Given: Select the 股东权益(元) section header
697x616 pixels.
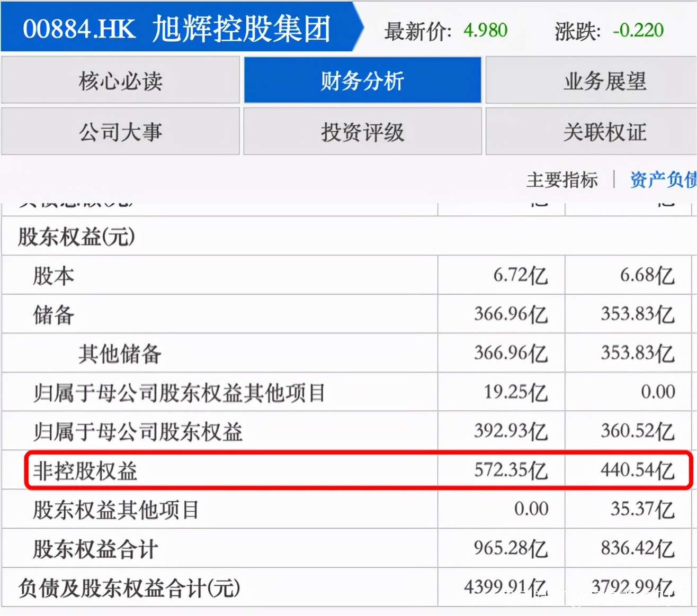Looking at the screenshot, I should click(x=76, y=237).
